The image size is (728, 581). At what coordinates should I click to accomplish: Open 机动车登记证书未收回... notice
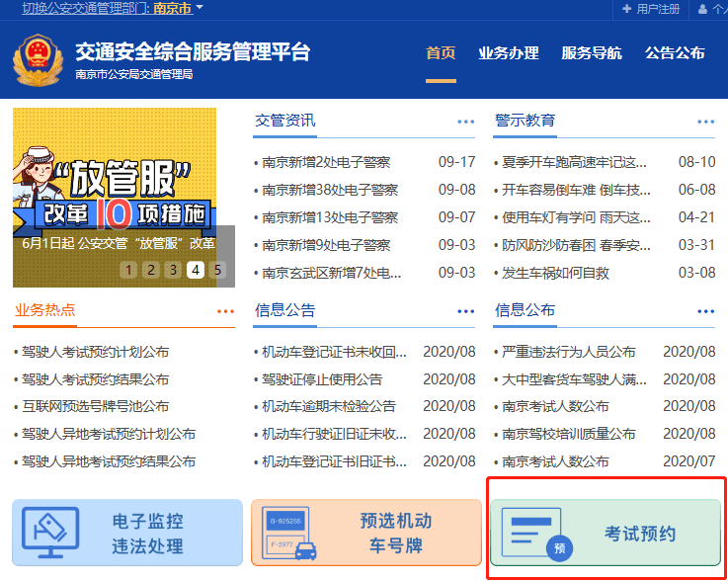tap(334, 352)
